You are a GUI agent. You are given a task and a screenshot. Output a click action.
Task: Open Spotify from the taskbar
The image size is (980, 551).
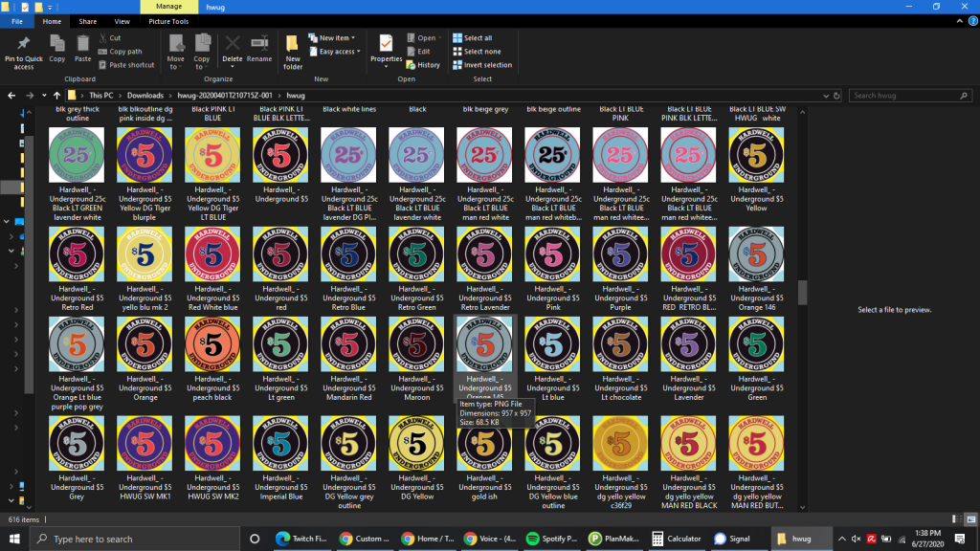552,539
